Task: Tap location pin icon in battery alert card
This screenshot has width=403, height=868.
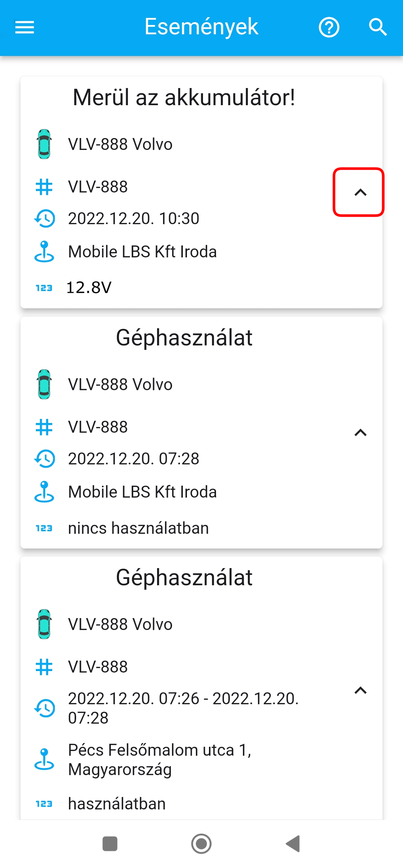Action: 44,252
